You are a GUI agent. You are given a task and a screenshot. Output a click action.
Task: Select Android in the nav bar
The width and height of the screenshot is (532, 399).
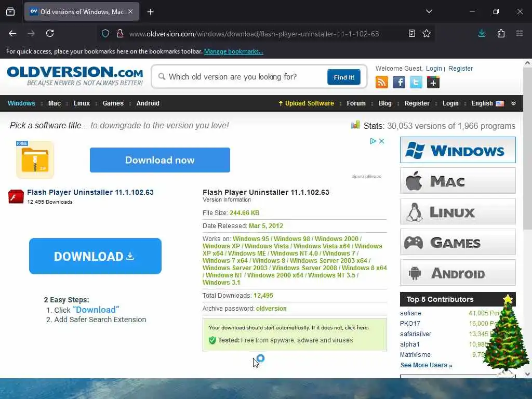click(x=148, y=103)
